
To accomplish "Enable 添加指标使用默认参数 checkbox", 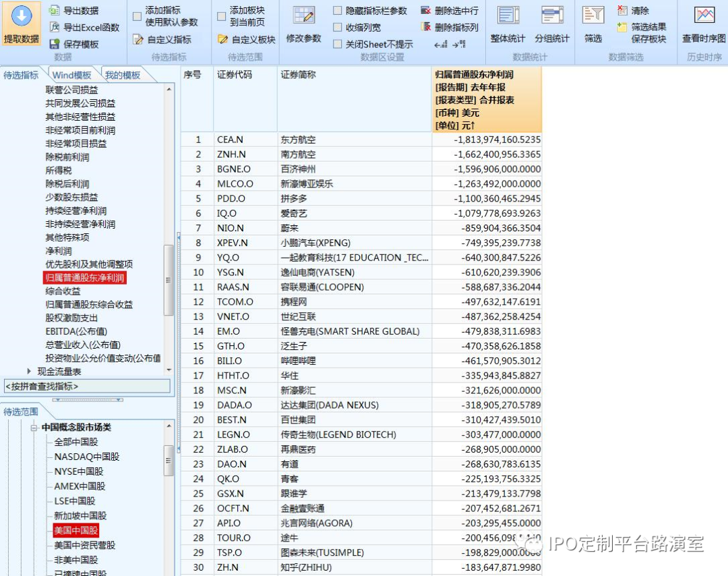I will coord(137,16).
